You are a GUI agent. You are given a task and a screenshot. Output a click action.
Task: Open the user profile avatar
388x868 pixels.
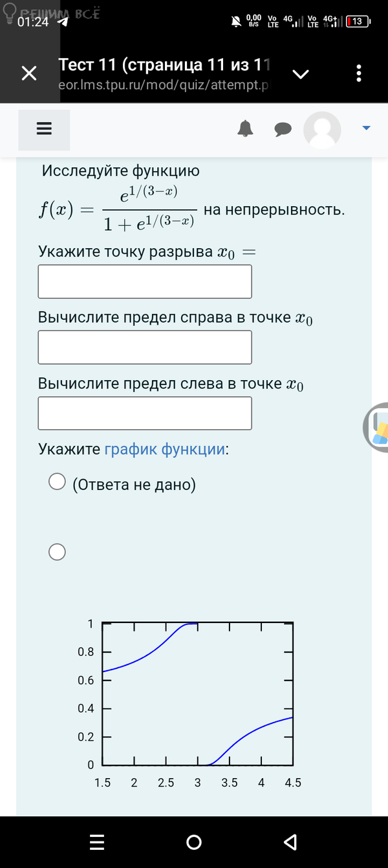pos(322,129)
